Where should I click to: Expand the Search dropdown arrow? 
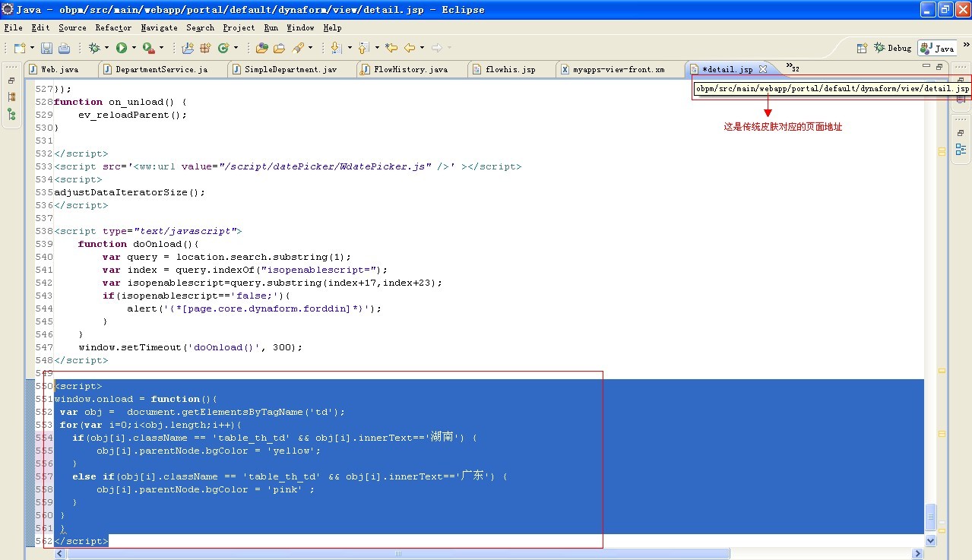tap(310, 48)
